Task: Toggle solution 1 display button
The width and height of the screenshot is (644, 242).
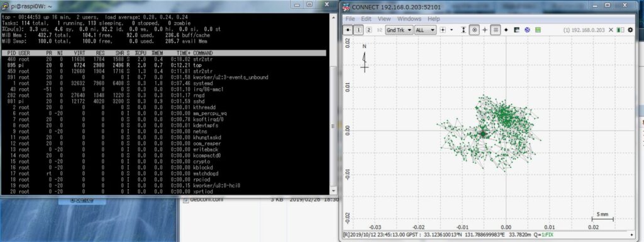Action: [358, 30]
